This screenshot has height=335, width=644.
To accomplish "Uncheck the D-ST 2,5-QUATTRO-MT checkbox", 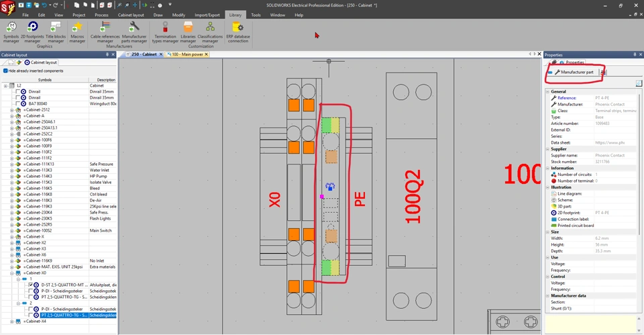I will [31, 285].
